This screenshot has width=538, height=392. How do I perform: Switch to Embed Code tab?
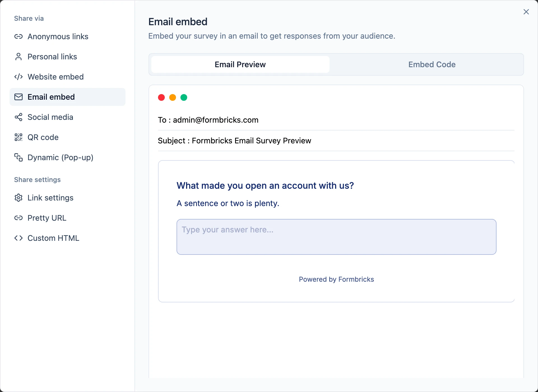pyautogui.click(x=432, y=64)
